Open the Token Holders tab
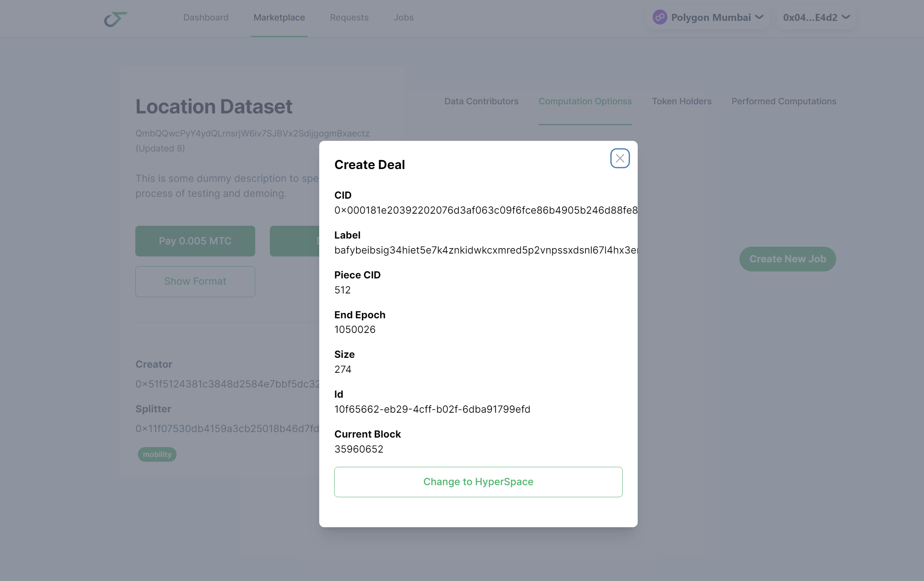This screenshot has width=924, height=581. pyautogui.click(x=682, y=101)
